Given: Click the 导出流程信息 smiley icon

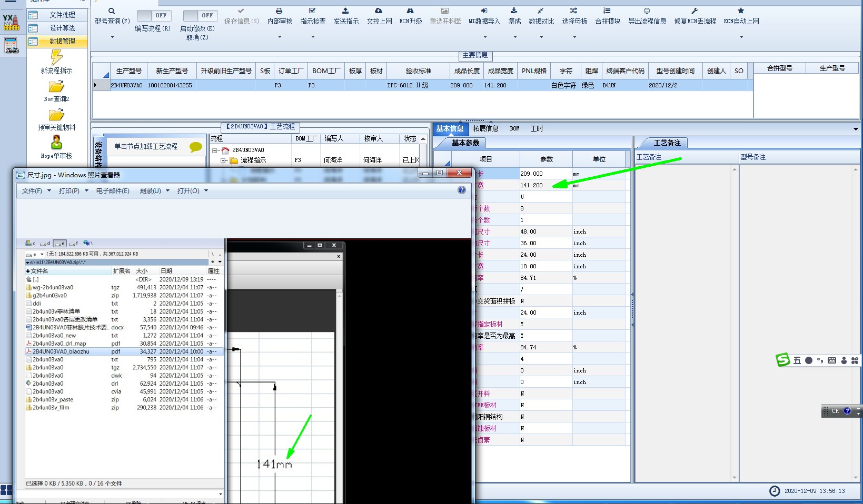Looking at the screenshot, I should [647, 11].
